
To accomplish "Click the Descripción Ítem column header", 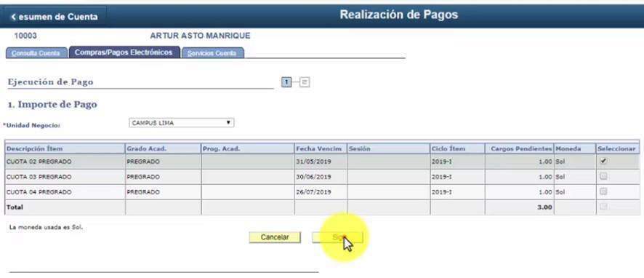I will 65,149.
